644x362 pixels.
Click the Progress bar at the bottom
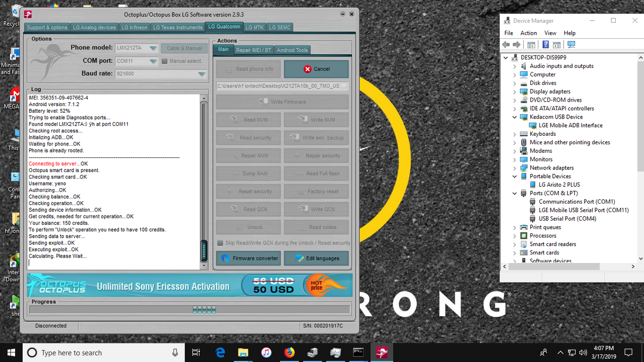coord(190,309)
